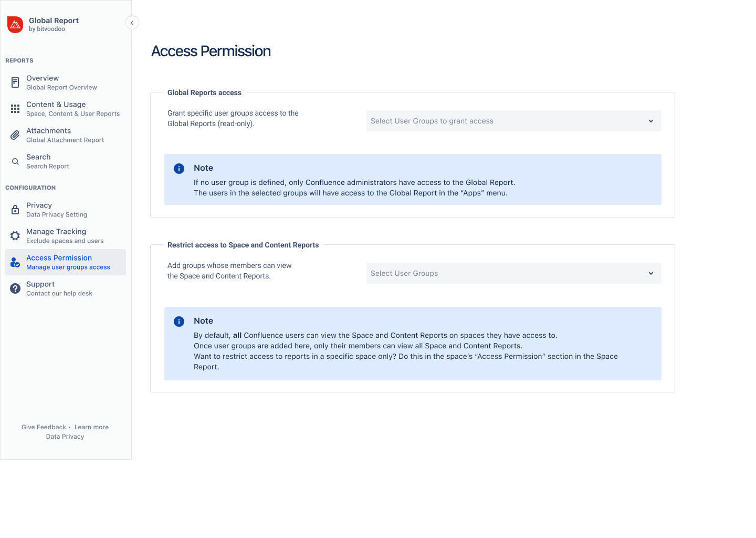
Task: Click the Manage Tracking gear icon
Action: [x=15, y=235]
